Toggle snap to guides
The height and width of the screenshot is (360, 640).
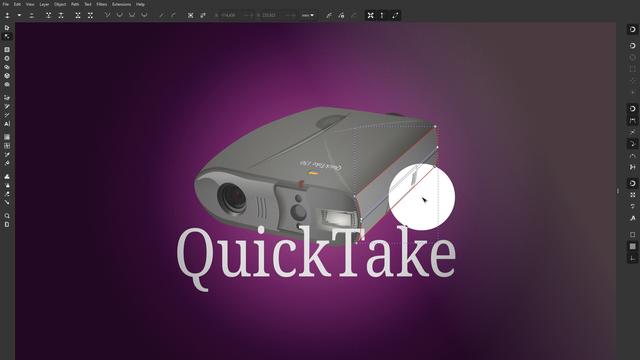(x=632, y=258)
